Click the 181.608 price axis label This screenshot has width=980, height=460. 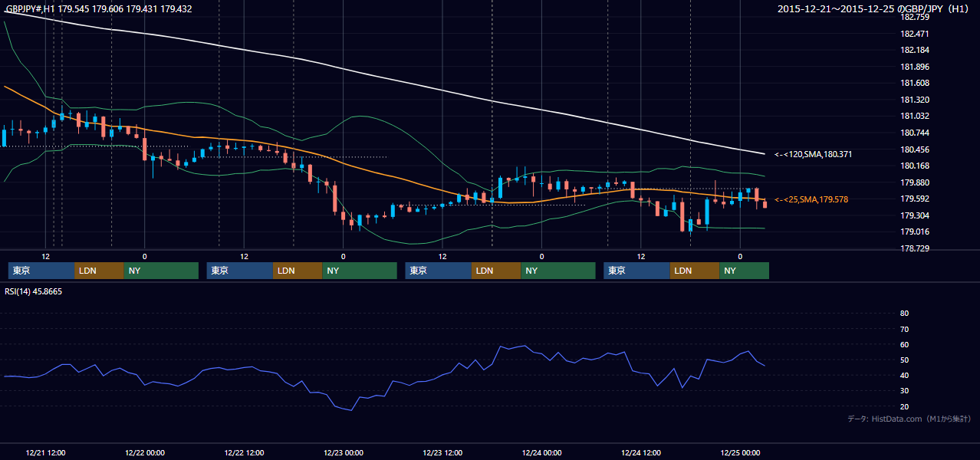tap(914, 83)
